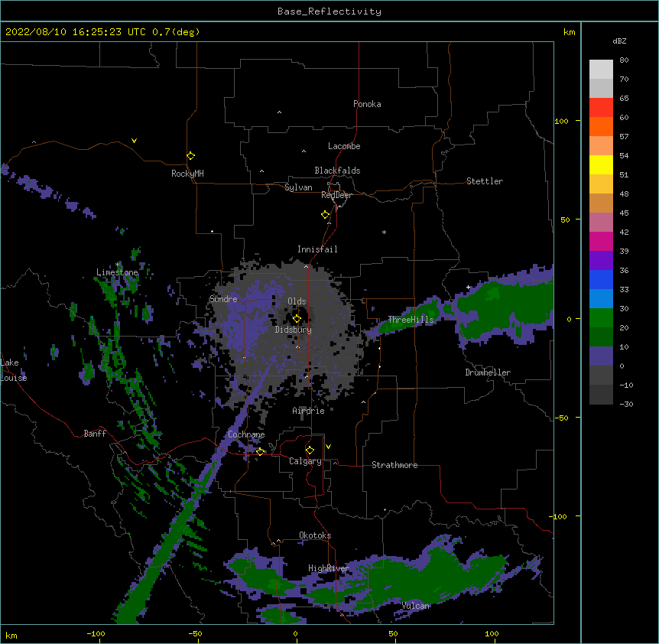Viewport: 659px width, 644px height.
Task: Click the Cochrane town label
Action: [x=246, y=434]
